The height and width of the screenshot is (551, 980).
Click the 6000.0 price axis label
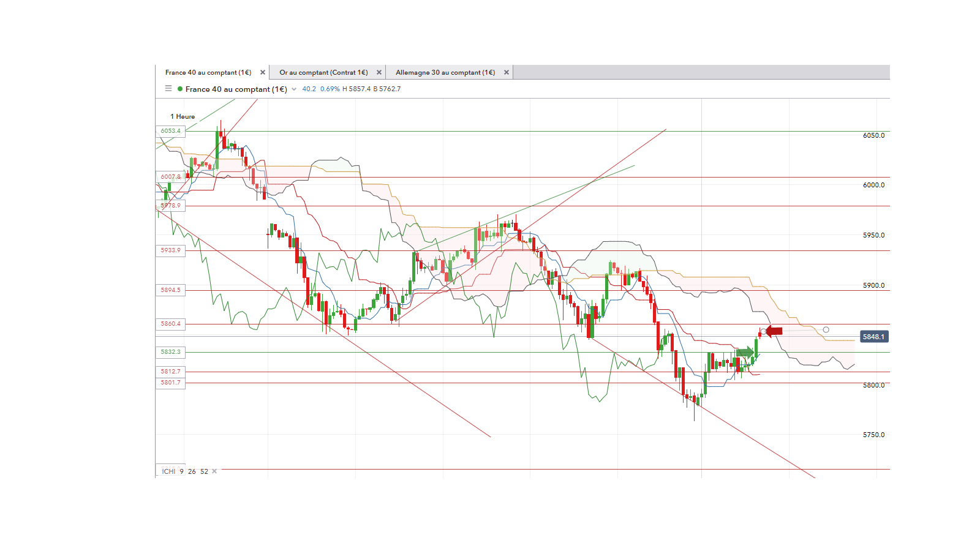pyautogui.click(x=874, y=185)
